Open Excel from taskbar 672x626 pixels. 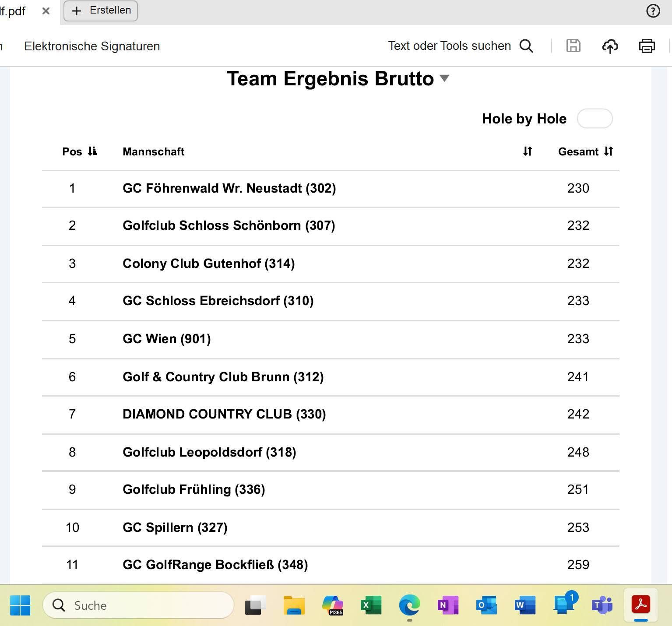[371, 605]
